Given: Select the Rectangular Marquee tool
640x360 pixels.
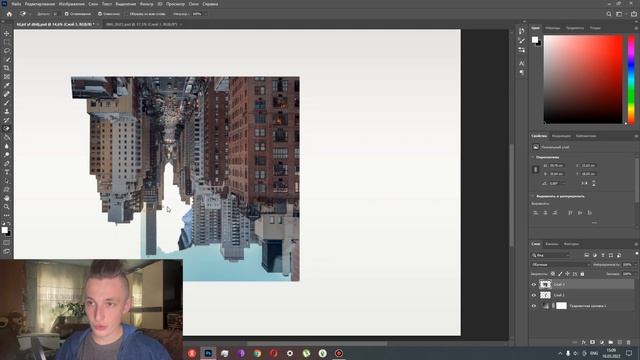Looking at the screenshot, I should [7, 42].
